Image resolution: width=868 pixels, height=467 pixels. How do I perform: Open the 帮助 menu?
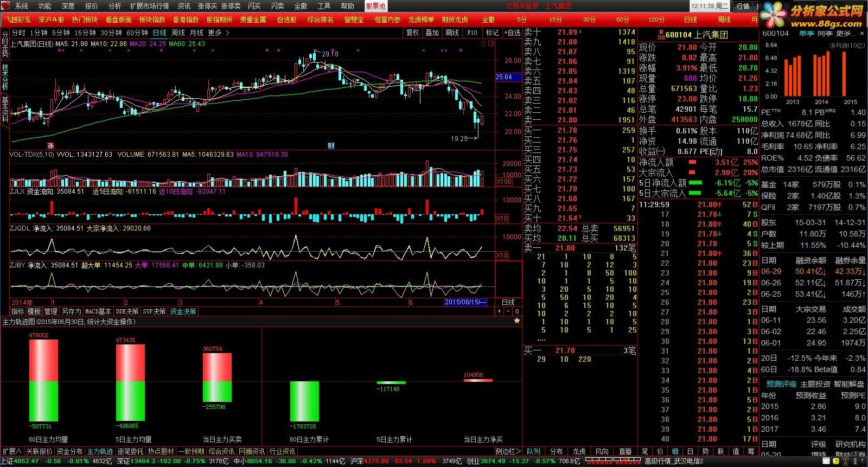tap(347, 6)
